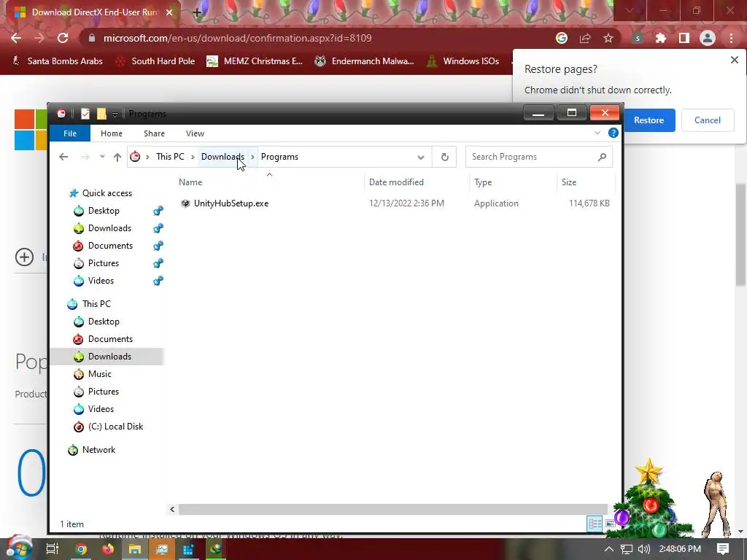Navigate back in File Explorer
747x560 pixels.
click(63, 157)
